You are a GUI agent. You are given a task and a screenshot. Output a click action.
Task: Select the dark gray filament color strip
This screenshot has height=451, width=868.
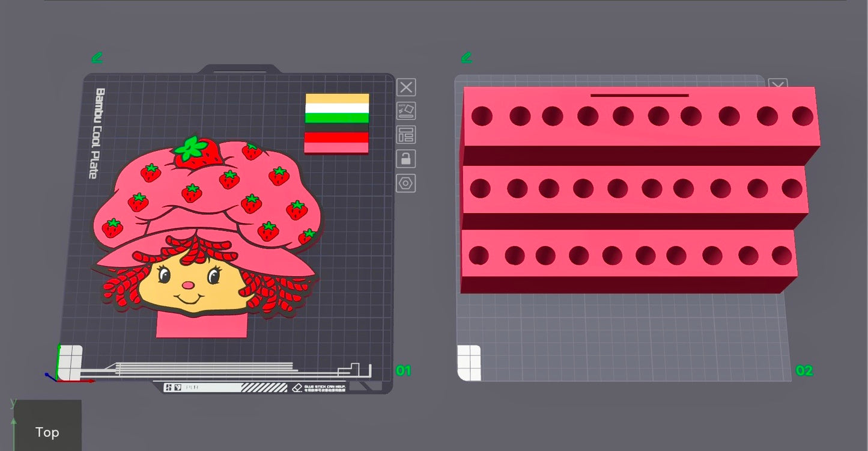click(337, 127)
